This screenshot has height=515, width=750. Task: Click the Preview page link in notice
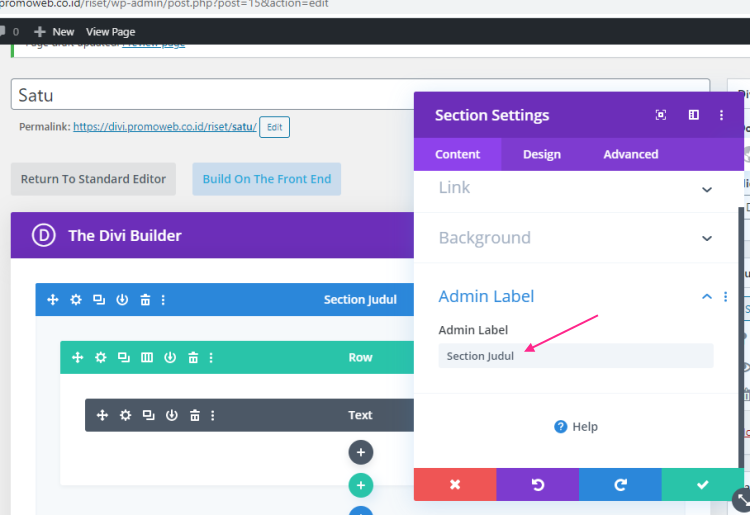pyautogui.click(x=154, y=45)
